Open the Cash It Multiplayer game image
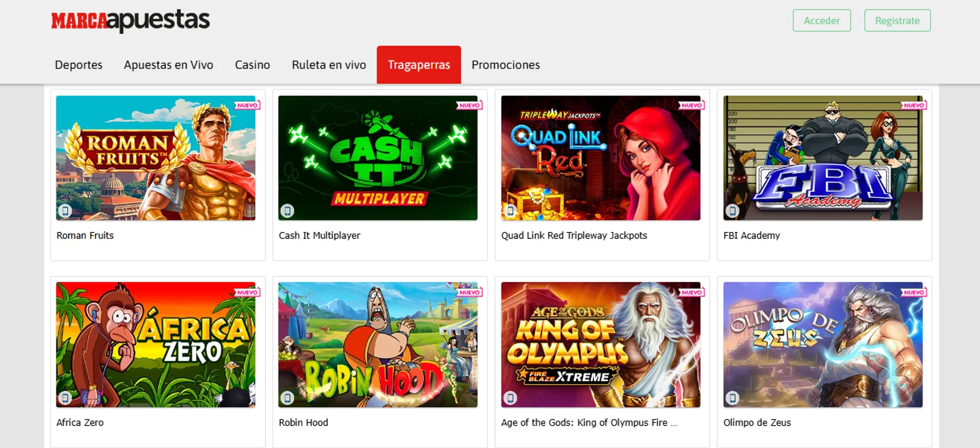 pos(378,158)
